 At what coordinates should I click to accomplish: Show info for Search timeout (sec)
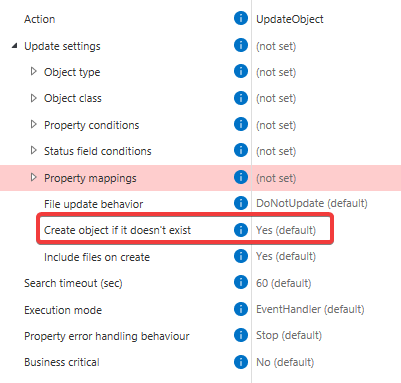click(241, 282)
